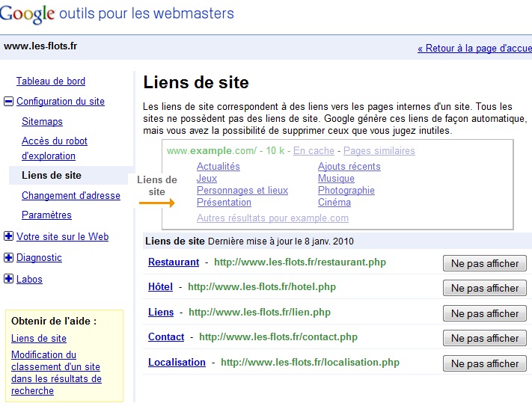Viewport: 532px width, 409px height.
Task: Open Changement d'adresse
Action: [x=71, y=195]
